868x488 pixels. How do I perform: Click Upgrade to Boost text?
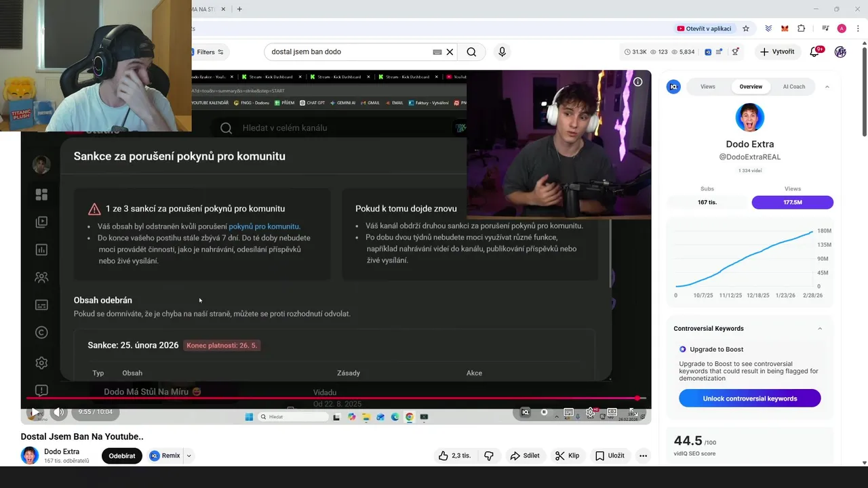716,350
